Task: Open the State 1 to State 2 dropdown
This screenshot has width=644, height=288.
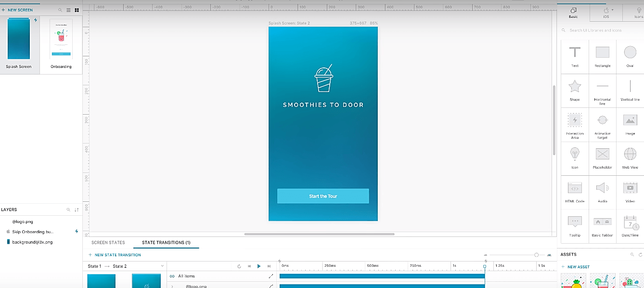Action: pyautogui.click(x=163, y=266)
